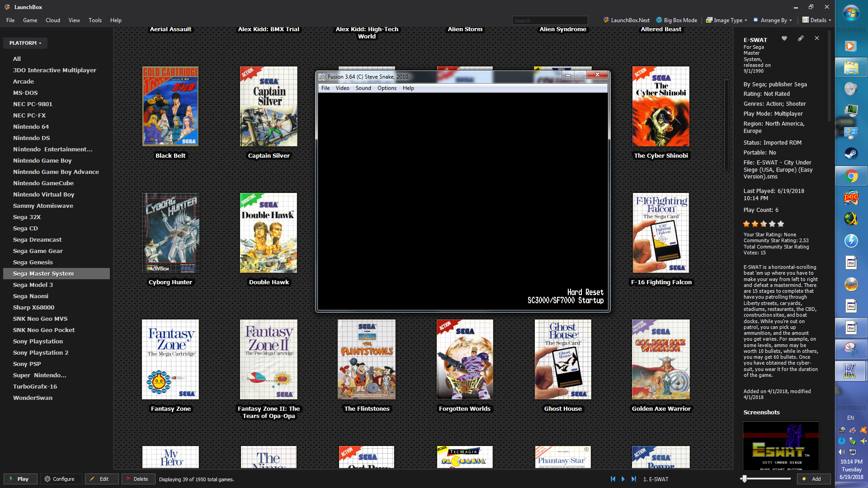Open the system performance monitor on taskbar
868x488 pixels.
[x=851, y=111]
